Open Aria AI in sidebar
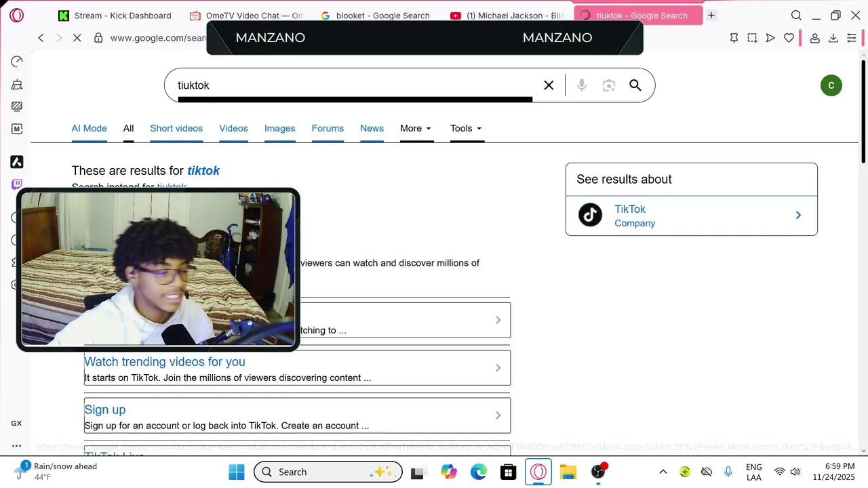 click(17, 162)
